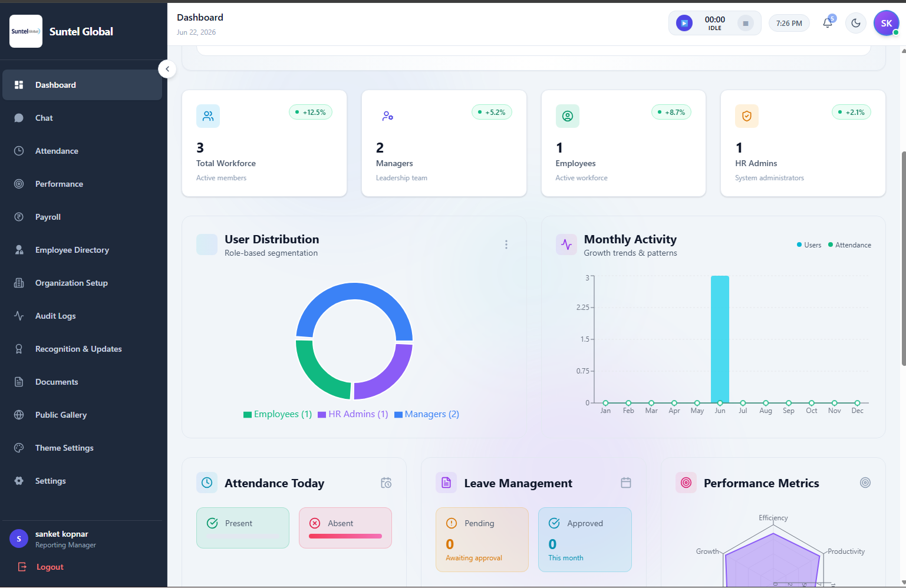
Task: Click the Audit Logs activity icon
Action: pyautogui.click(x=19, y=316)
